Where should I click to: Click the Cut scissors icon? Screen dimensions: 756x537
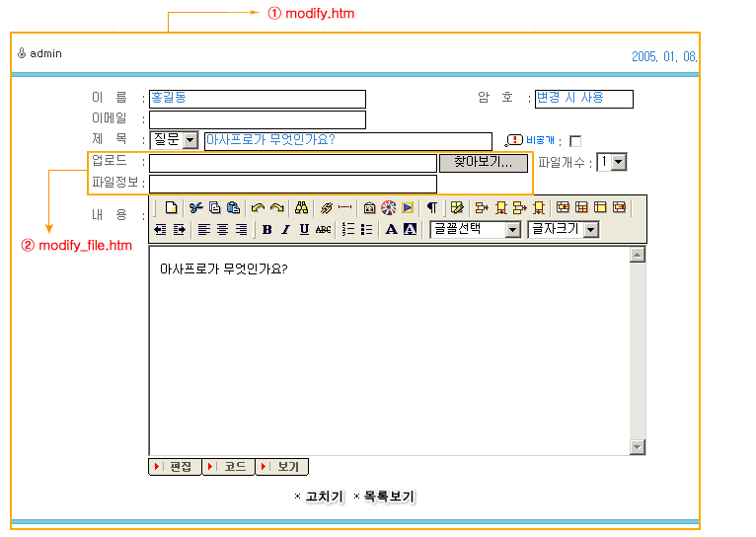coord(195,207)
